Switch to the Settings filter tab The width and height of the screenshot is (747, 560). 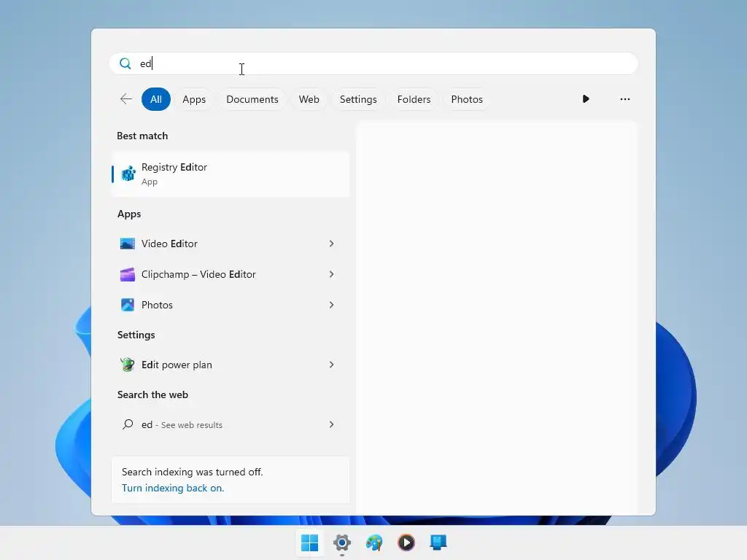tap(357, 99)
